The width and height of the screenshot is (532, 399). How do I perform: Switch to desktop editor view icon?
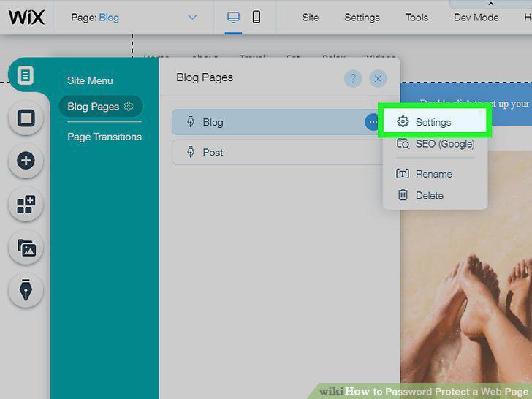click(233, 17)
